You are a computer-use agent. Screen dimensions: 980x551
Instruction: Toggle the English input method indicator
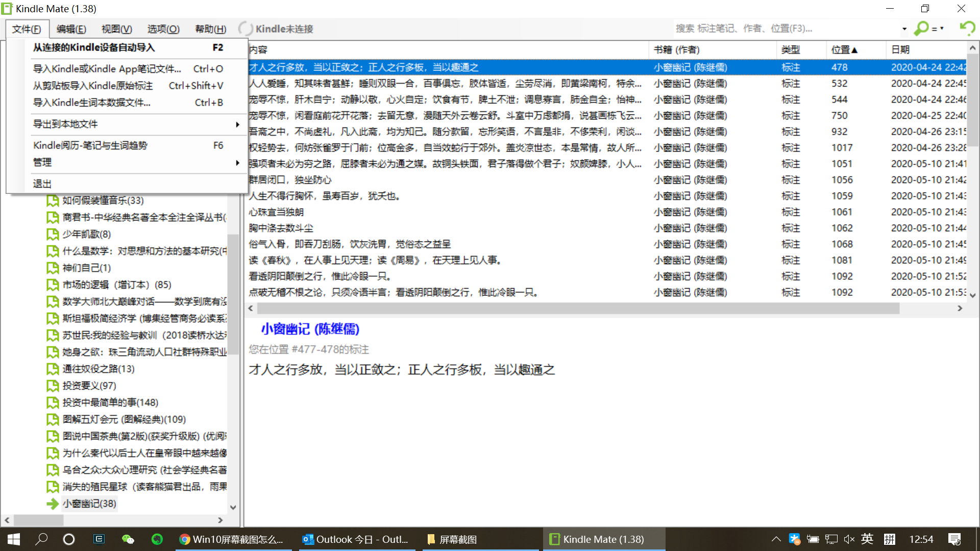click(x=867, y=539)
